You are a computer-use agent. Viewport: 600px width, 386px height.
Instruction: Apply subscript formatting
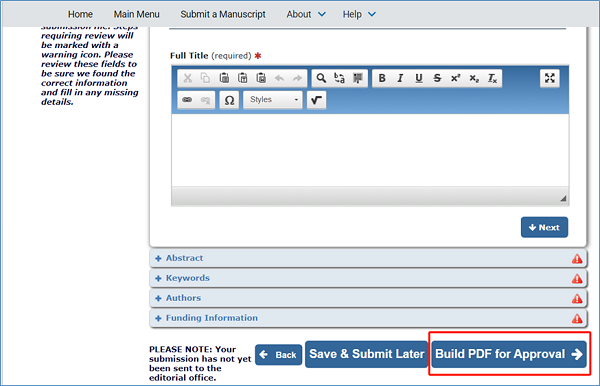point(474,78)
